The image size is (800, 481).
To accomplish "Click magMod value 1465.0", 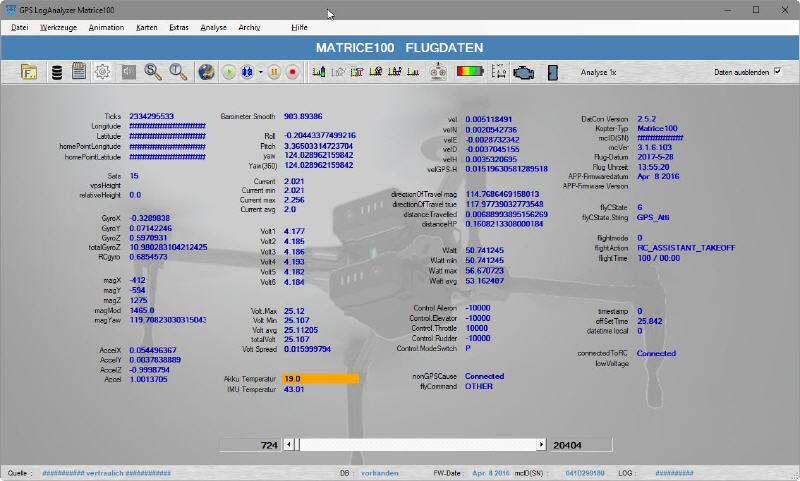I will (x=142, y=310).
